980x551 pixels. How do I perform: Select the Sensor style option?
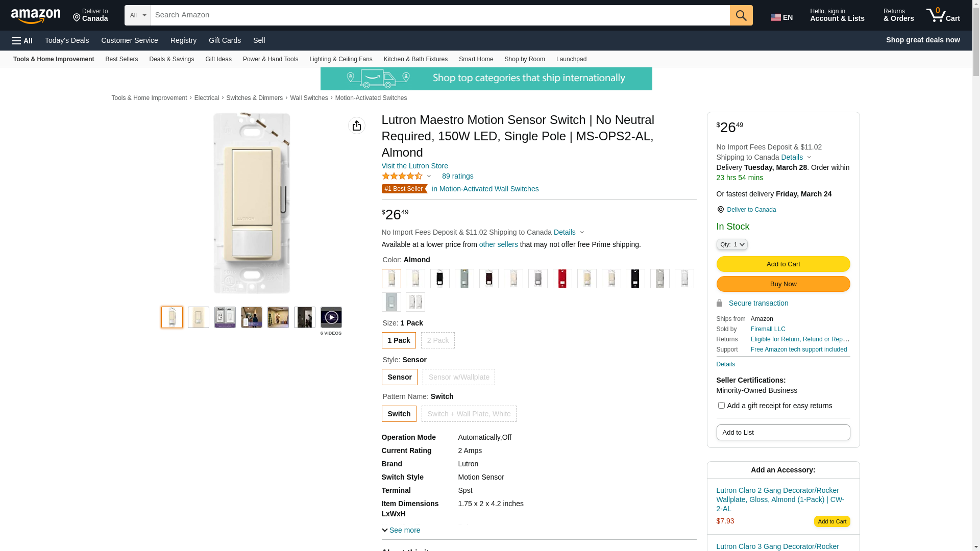[399, 377]
